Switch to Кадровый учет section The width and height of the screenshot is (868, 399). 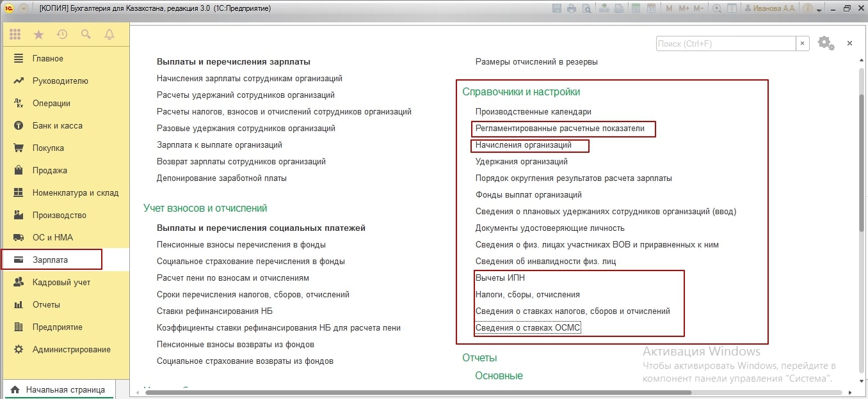coord(61,282)
